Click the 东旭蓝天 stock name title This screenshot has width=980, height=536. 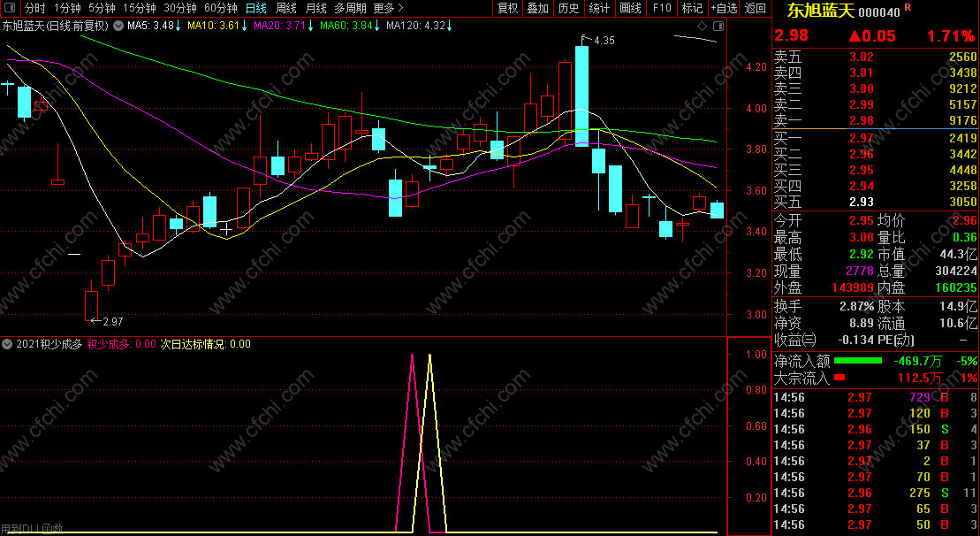pyautogui.click(x=820, y=11)
